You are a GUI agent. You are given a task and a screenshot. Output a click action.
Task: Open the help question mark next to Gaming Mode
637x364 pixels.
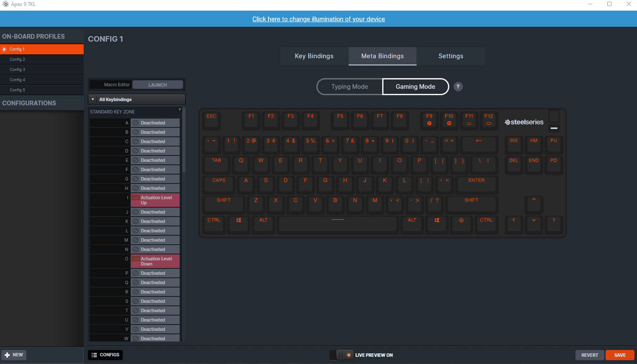click(458, 87)
